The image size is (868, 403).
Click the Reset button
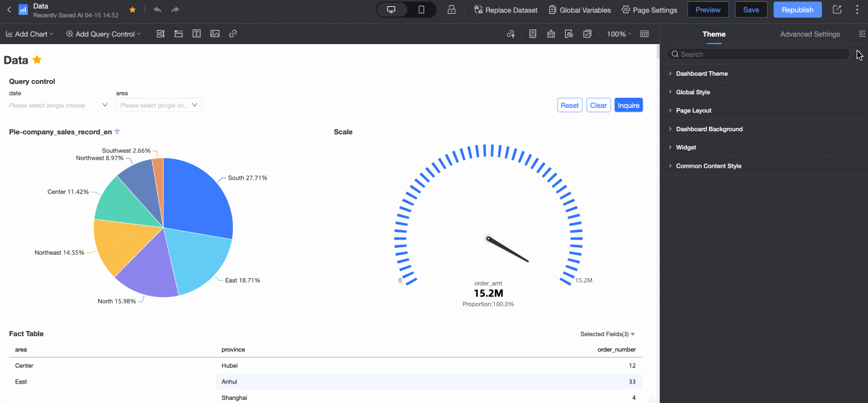click(x=569, y=105)
